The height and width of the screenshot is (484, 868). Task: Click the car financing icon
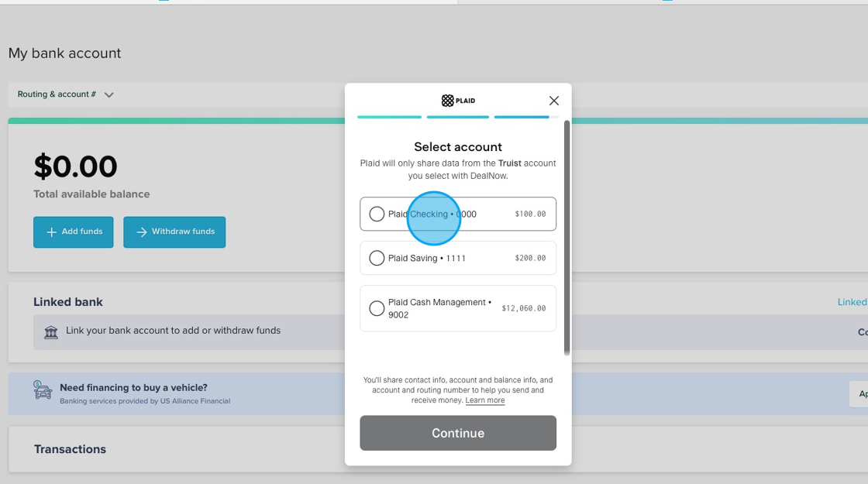(43, 390)
